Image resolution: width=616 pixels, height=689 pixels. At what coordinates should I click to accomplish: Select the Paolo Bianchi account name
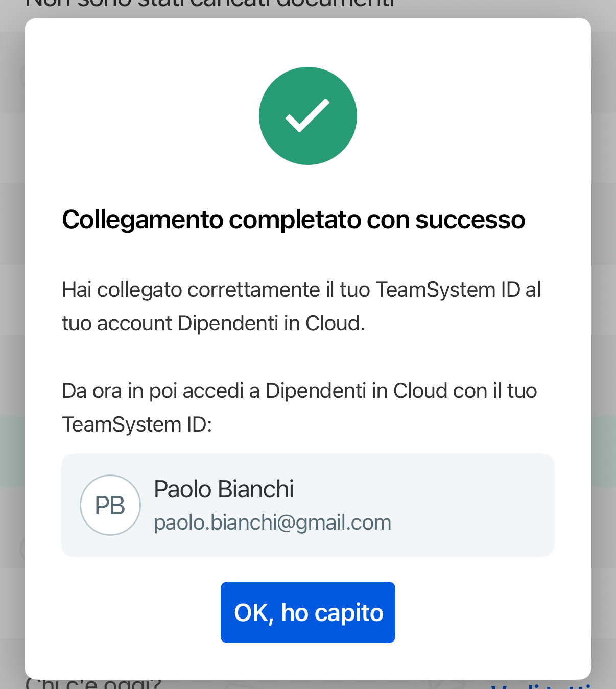point(224,489)
